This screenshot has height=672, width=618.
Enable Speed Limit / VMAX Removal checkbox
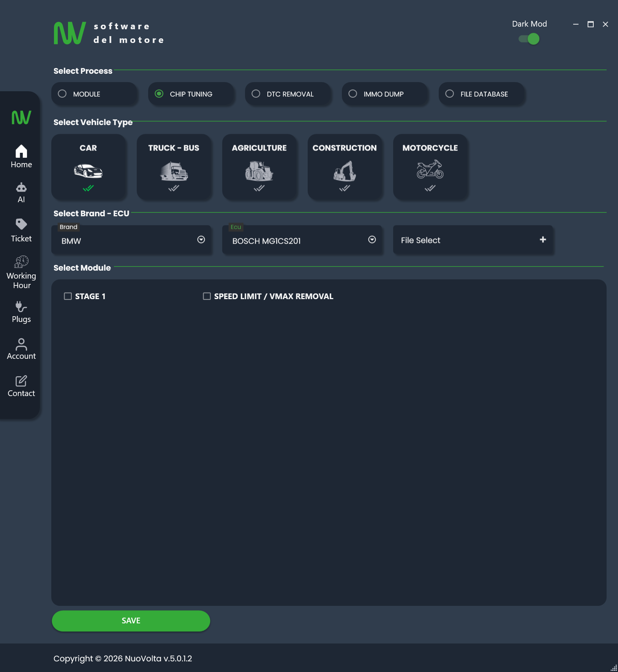point(207,296)
